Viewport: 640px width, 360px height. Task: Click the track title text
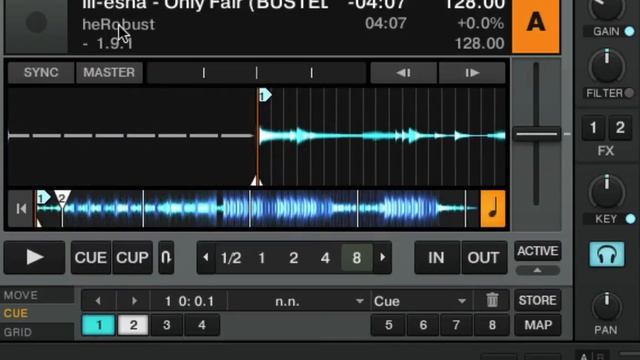205,5
